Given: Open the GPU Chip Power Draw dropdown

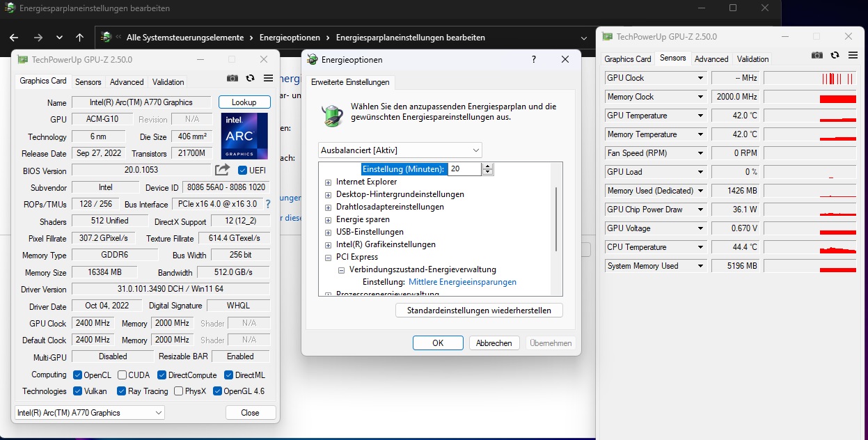Looking at the screenshot, I should 701,210.
